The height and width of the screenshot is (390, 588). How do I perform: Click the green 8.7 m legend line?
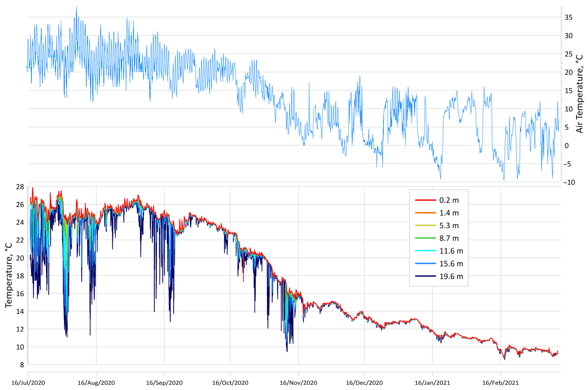point(425,238)
